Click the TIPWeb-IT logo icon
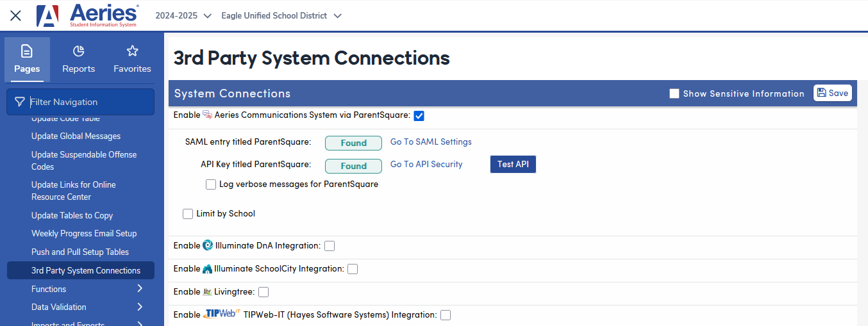868x326 pixels. [x=222, y=314]
